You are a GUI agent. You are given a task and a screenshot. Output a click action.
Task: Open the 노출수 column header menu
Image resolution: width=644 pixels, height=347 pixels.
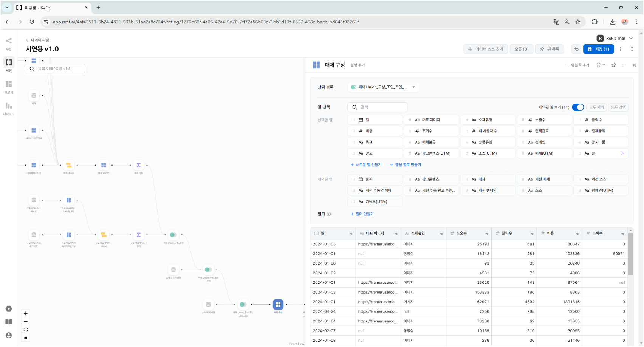[x=486, y=233]
